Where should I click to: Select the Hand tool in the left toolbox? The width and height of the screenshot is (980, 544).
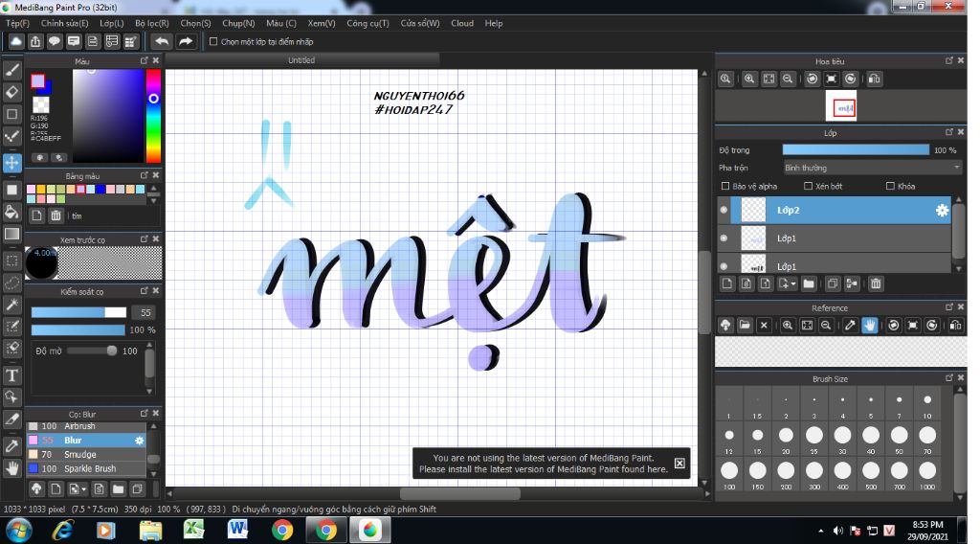click(x=11, y=467)
